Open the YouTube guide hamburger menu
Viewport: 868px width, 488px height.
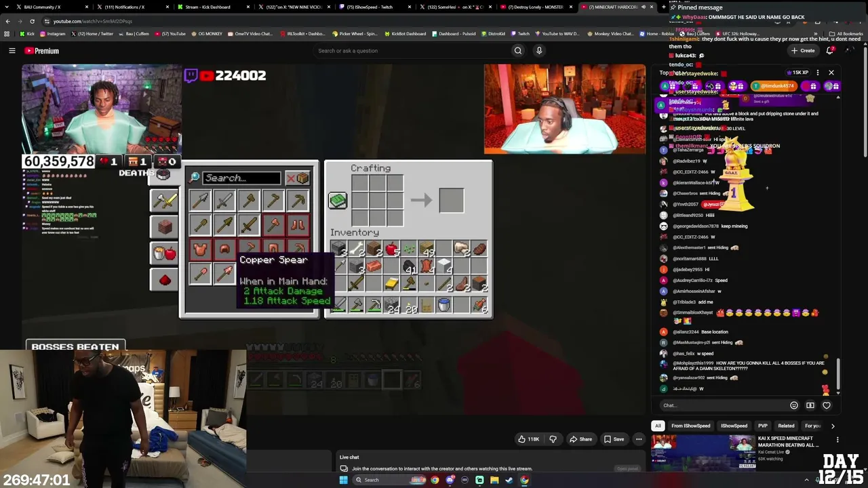pos(12,51)
